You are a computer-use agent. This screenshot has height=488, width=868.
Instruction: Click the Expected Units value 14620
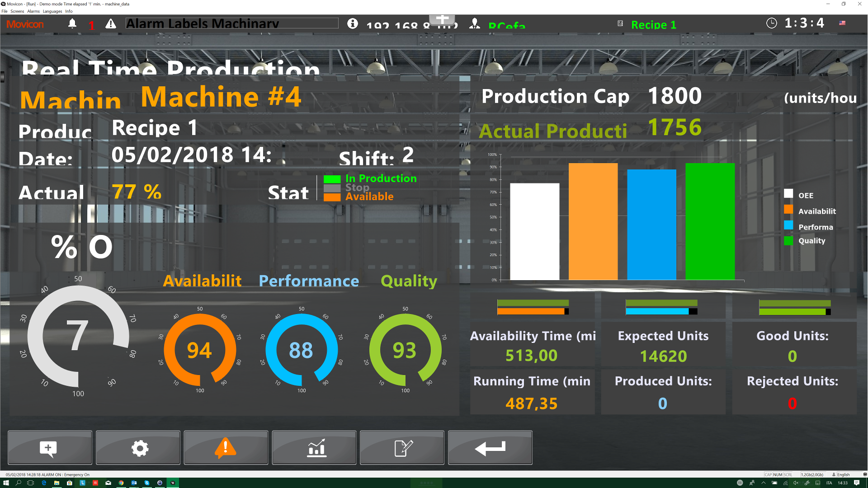coord(663,357)
